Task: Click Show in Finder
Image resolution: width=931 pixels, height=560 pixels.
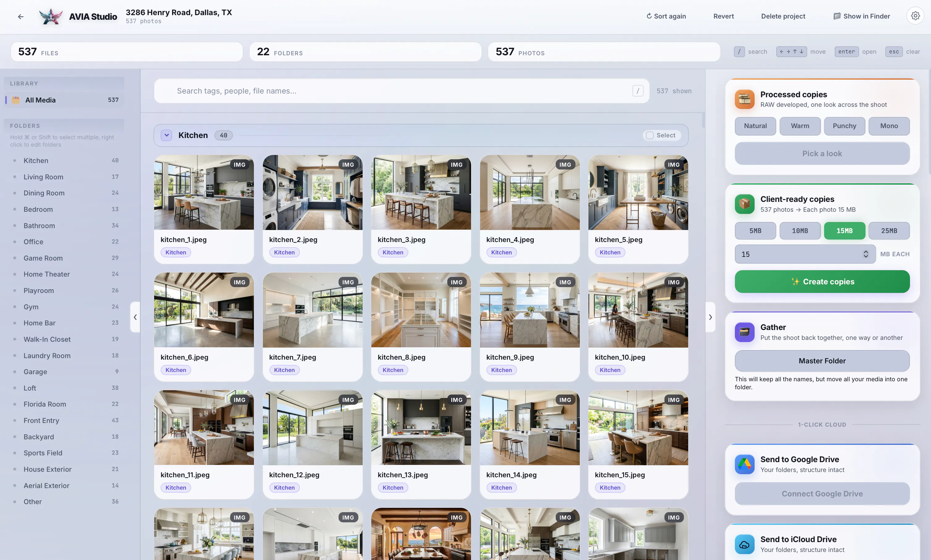Action: click(x=861, y=16)
